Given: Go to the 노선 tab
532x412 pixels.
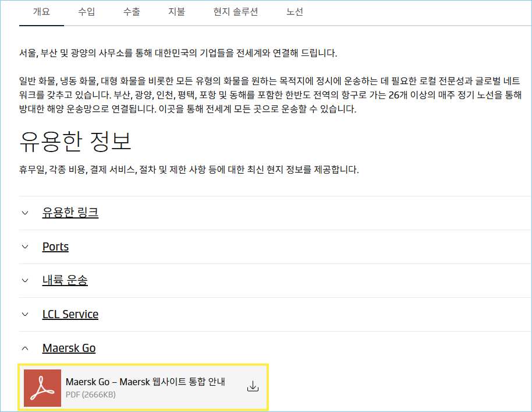Looking at the screenshot, I should point(295,12).
